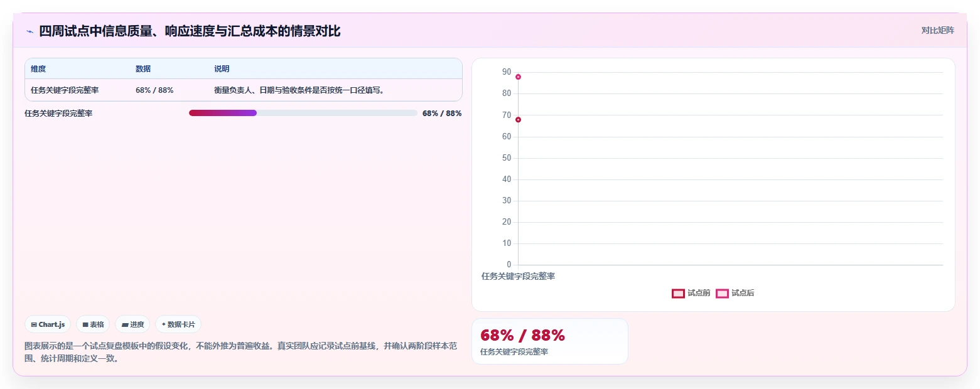Toggle the 试点前 legend item
This screenshot has width=980, height=389.
[691, 293]
